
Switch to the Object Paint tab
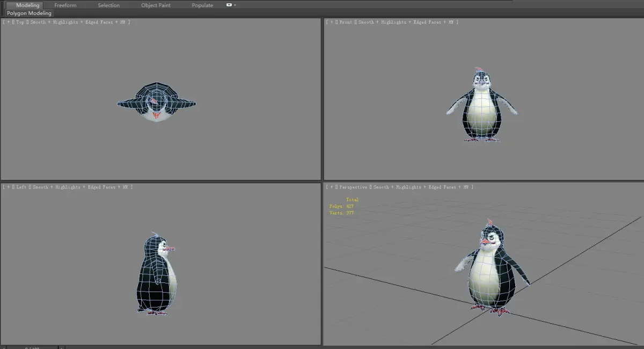coord(156,5)
